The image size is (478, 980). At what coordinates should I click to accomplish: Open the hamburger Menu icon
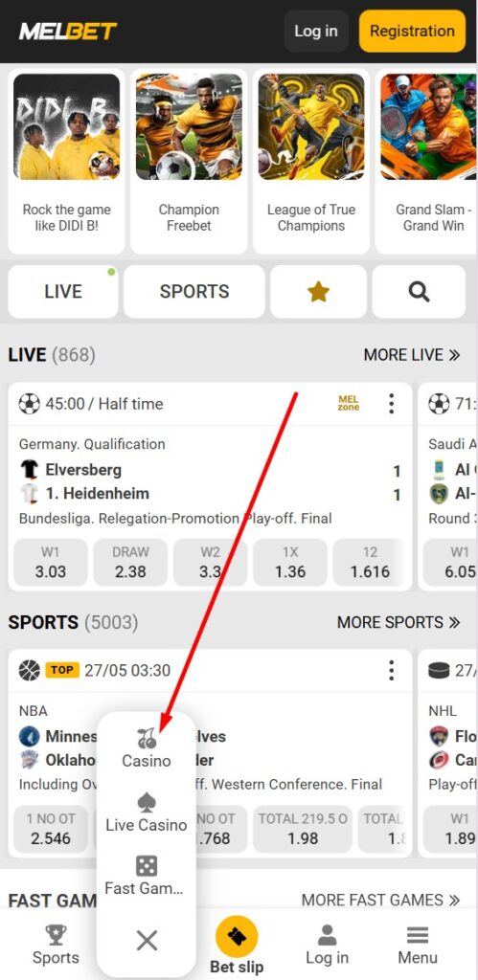tap(418, 936)
